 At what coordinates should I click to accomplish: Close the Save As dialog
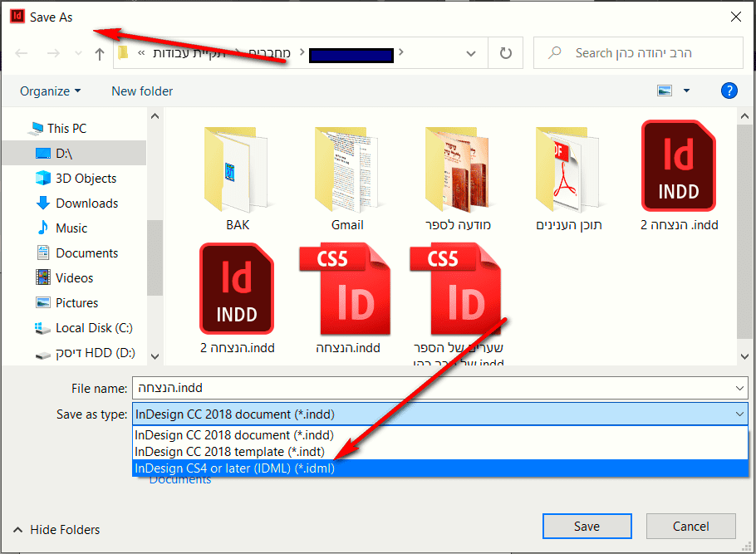(x=736, y=17)
